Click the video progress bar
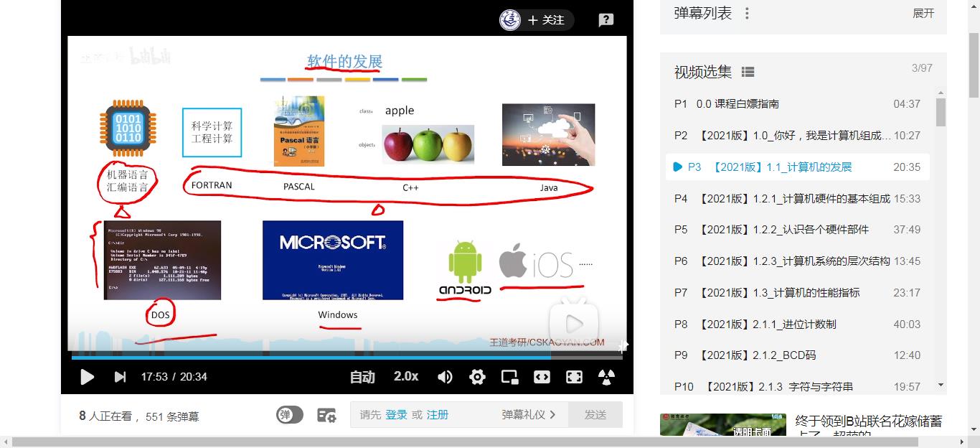The width and height of the screenshot is (980, 448). click(x=347, y=357)
